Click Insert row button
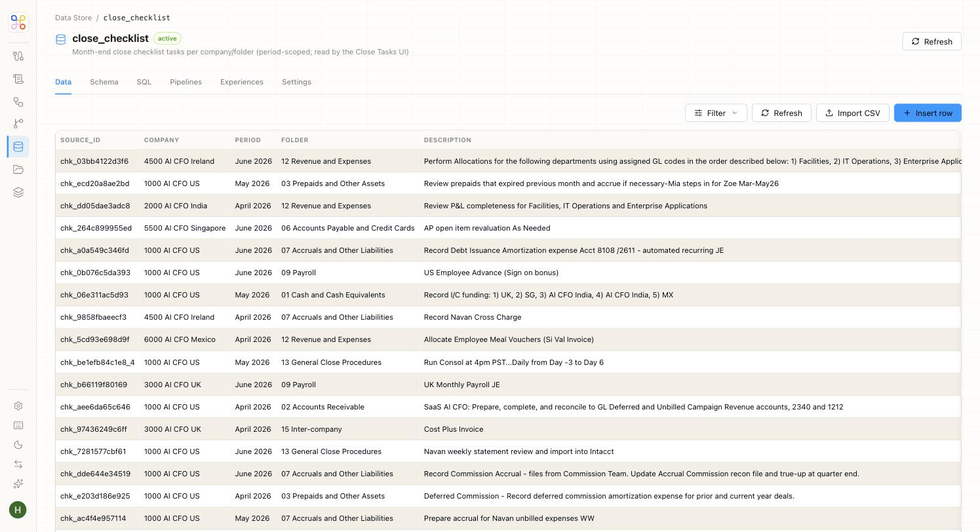Image resolution: width=980 pixels, height=532 pixels. (x=928, y=113)
